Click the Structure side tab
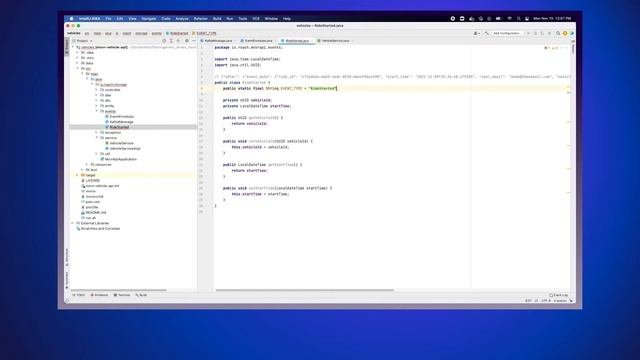Screen dimensions: 640x360 pyautogui.click(x=67, y=258)
